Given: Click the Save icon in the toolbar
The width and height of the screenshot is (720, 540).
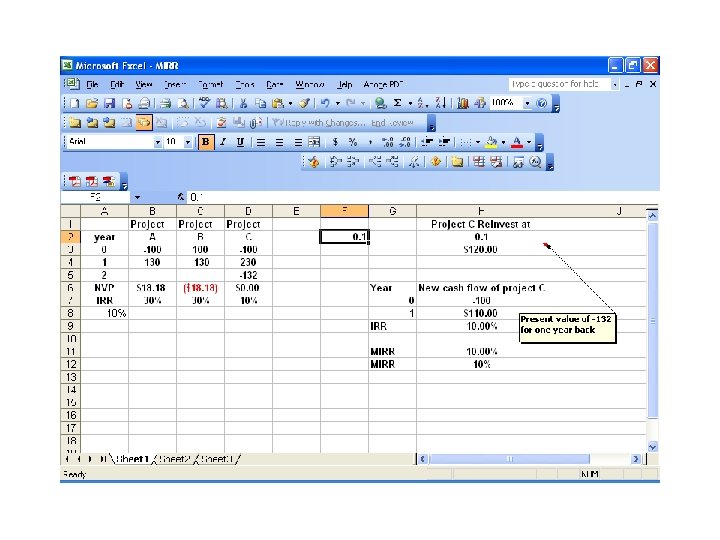Looking at the screenshot, I should point(109,104).
